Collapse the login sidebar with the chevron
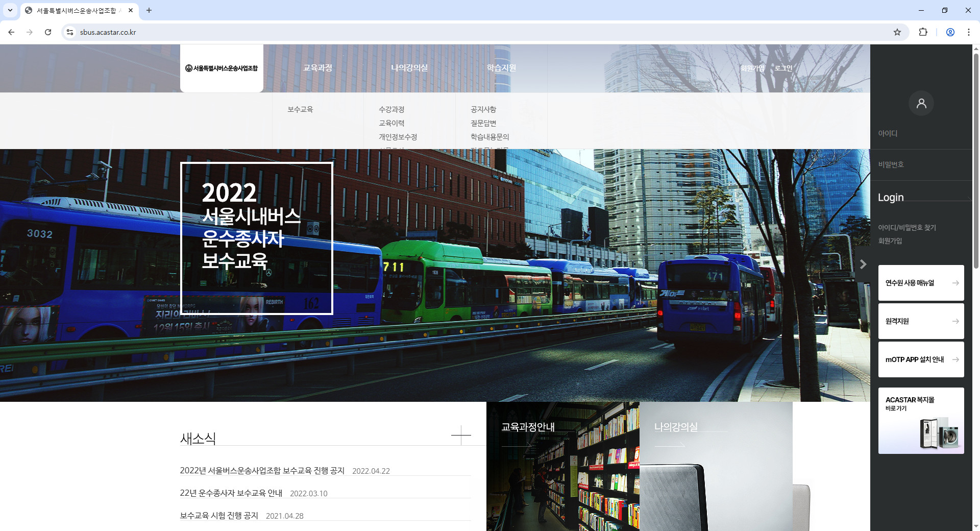 click(x=863, y=264)
